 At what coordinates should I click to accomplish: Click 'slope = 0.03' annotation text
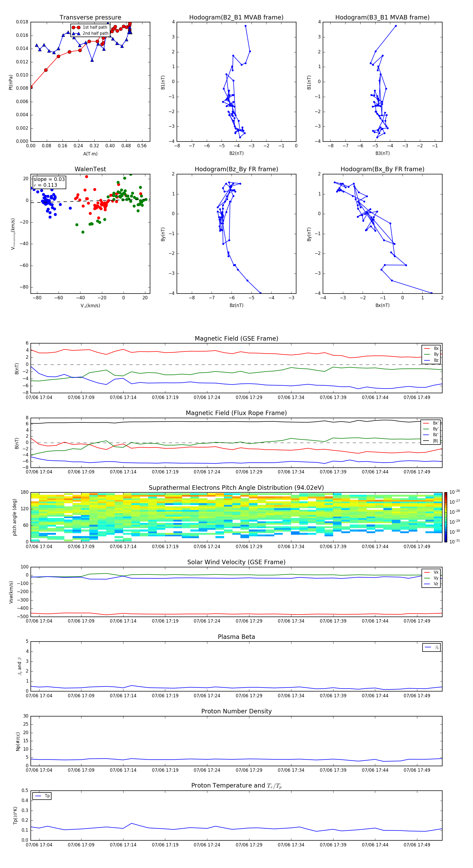tap(49, 179)
